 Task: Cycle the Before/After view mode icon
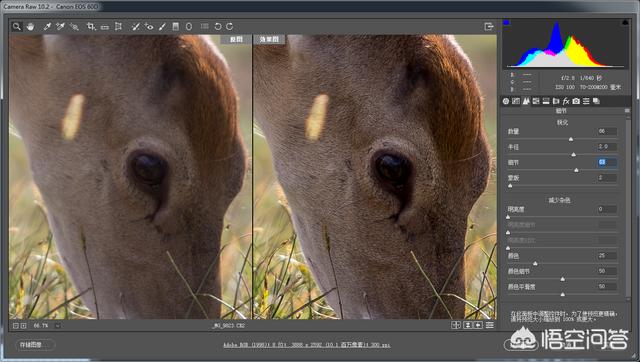pyautogui.click(x=456, y=325)
